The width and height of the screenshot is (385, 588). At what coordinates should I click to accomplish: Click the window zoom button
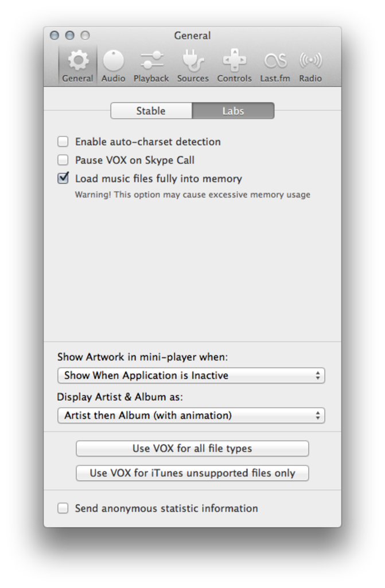click(x=85, y=36)
